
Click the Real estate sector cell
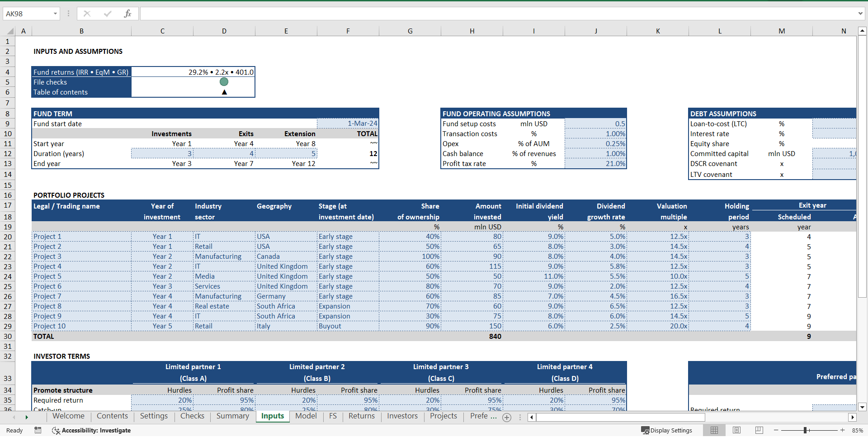pyautogui.click(x=224, y=306)
